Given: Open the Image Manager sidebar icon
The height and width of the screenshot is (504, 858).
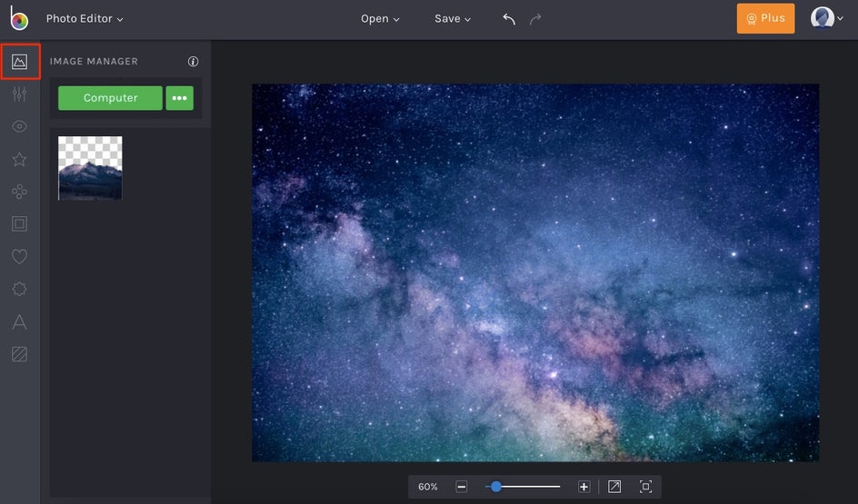Looking at the screenshot, I should click(x=19, y=62).
